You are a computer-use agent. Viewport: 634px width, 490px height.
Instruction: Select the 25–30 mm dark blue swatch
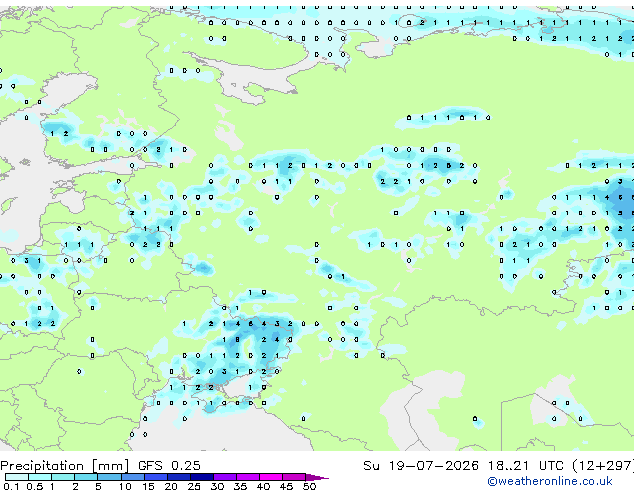tap(202, 477)
